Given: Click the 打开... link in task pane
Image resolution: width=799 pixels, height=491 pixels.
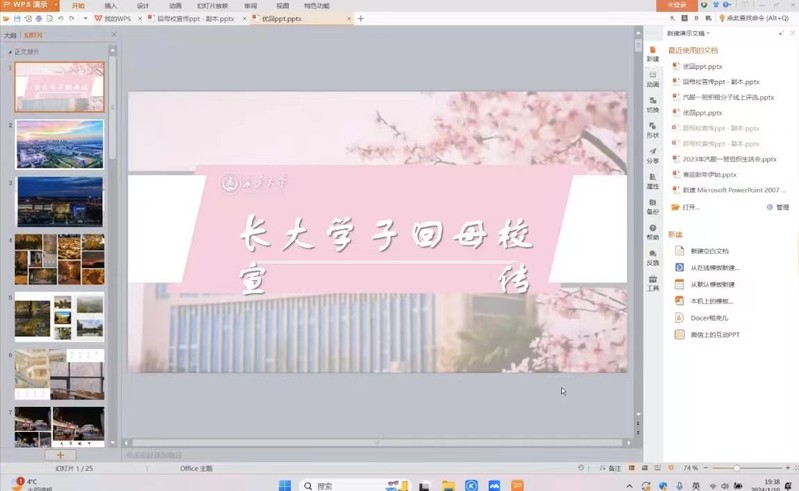Looking at the screenshot, I should pos(690,207).
